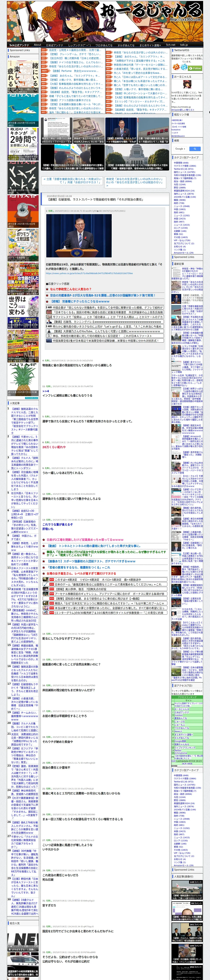Open ワロタあんてな in top navigation bar

[104, 45]
